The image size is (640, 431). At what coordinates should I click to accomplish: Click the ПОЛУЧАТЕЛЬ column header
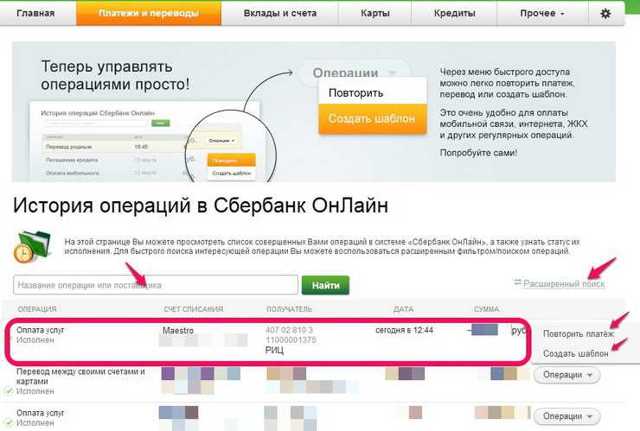coord(289,309)
